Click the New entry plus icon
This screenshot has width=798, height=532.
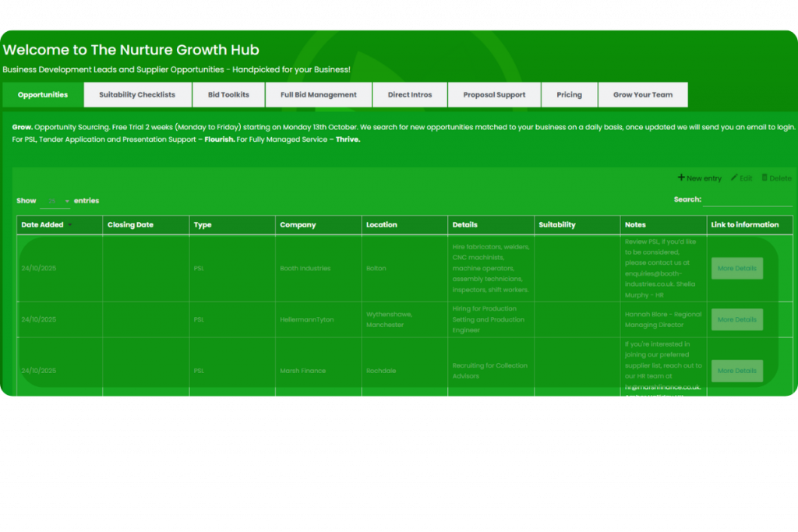click(x=681, y=178)
